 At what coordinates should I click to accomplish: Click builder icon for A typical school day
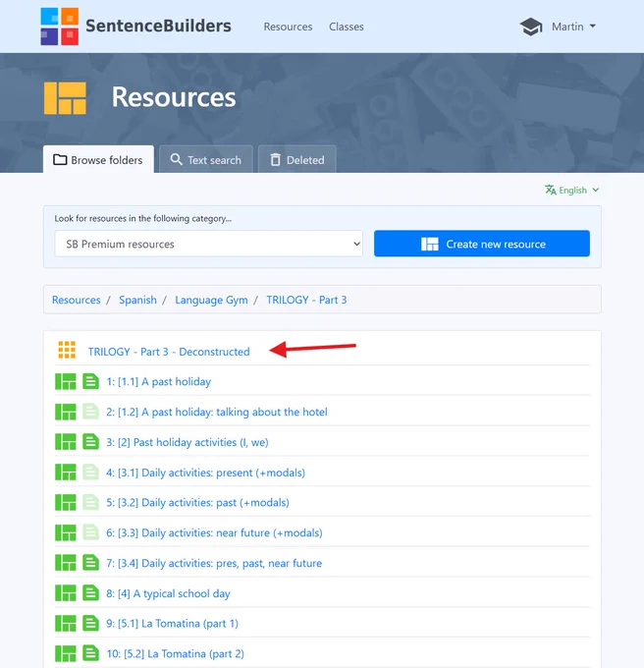[66, 593]
